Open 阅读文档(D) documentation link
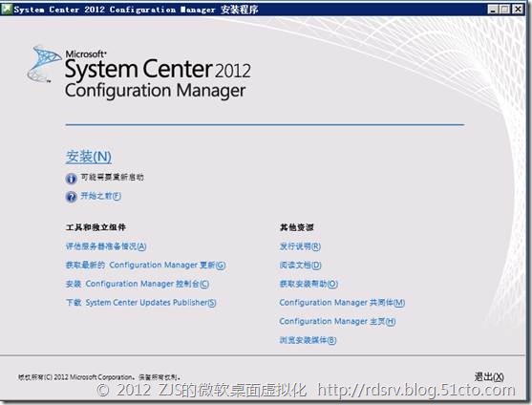This screenshot has height=405, width=532. pos(300,265)
